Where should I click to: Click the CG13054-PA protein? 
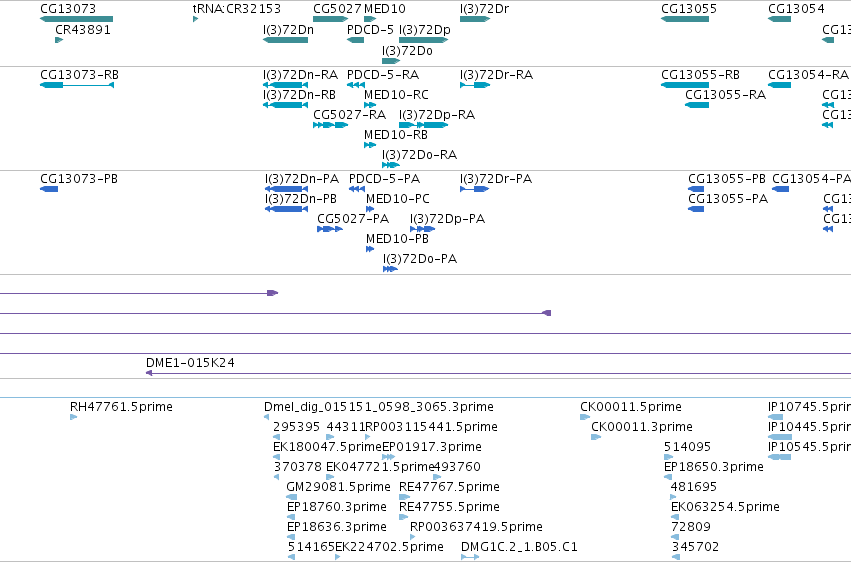point(780,189)
